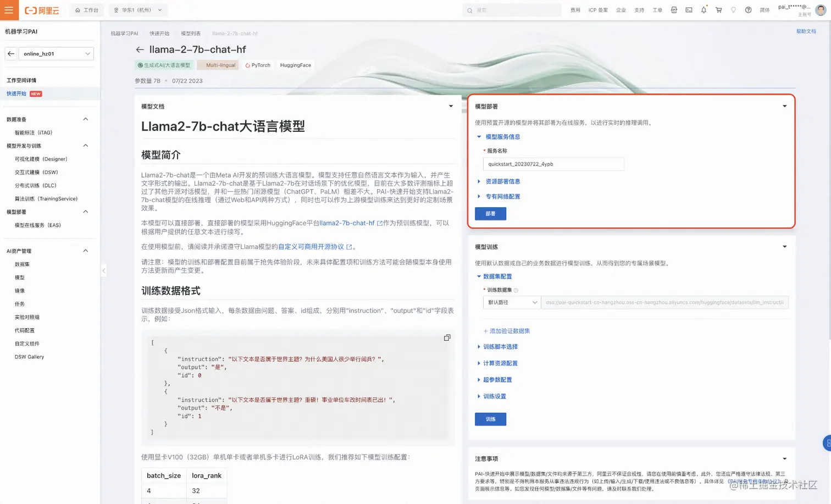Switch language via 简体
This screenshot has height=504, width=831.
point(764,10)
